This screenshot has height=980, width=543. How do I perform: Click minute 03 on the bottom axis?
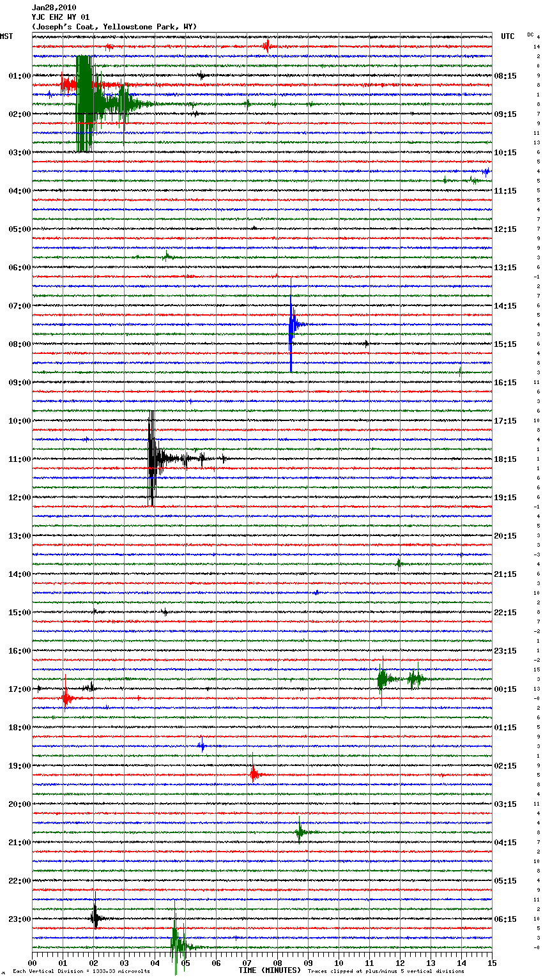[124, 963]
